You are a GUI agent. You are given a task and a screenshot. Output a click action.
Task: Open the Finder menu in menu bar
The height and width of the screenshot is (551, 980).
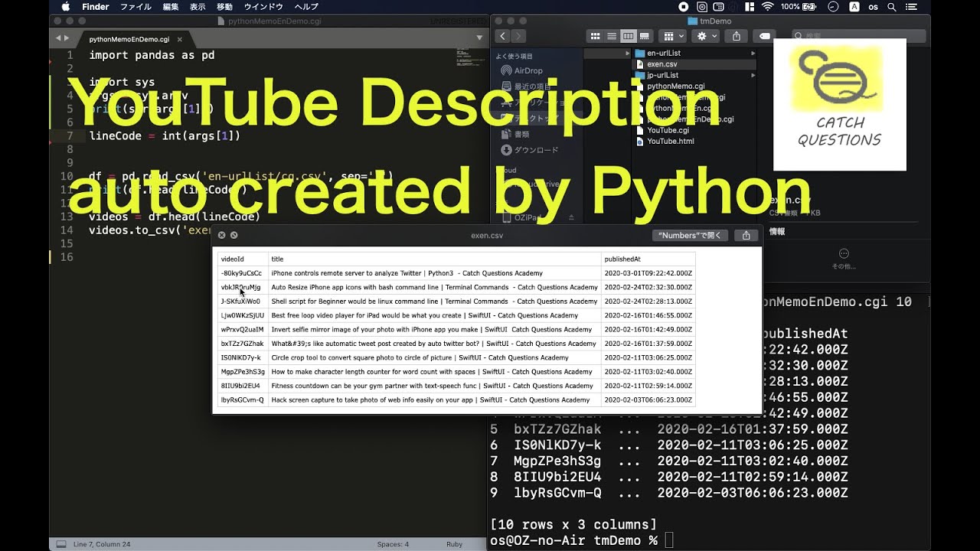(96, 7)
